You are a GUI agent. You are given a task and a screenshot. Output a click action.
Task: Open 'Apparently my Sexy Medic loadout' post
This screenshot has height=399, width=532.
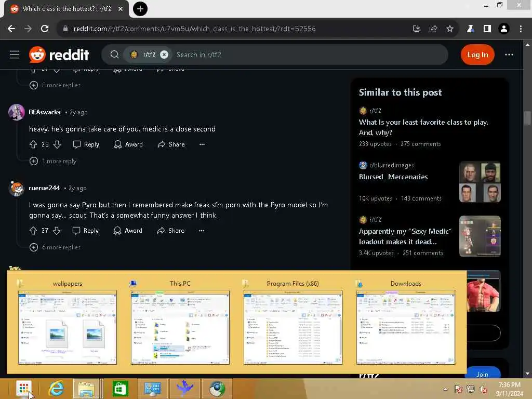pos(405,236)
